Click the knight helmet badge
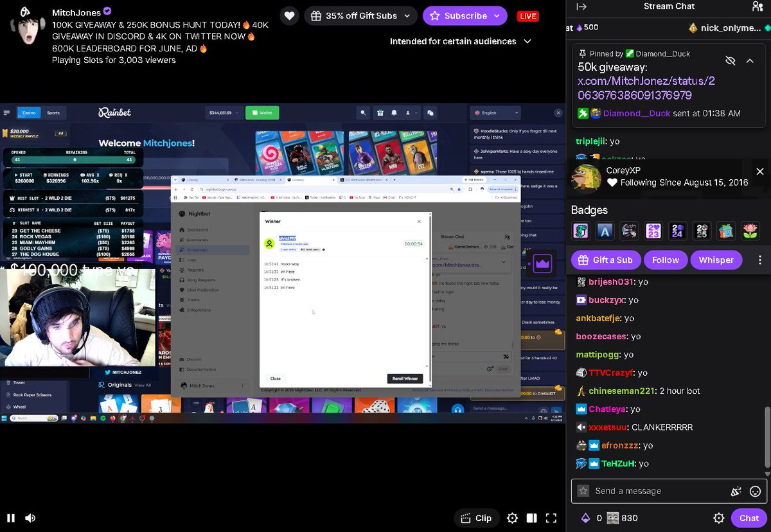This screenshot has height=532, width=771. click(x=629, y=231)
